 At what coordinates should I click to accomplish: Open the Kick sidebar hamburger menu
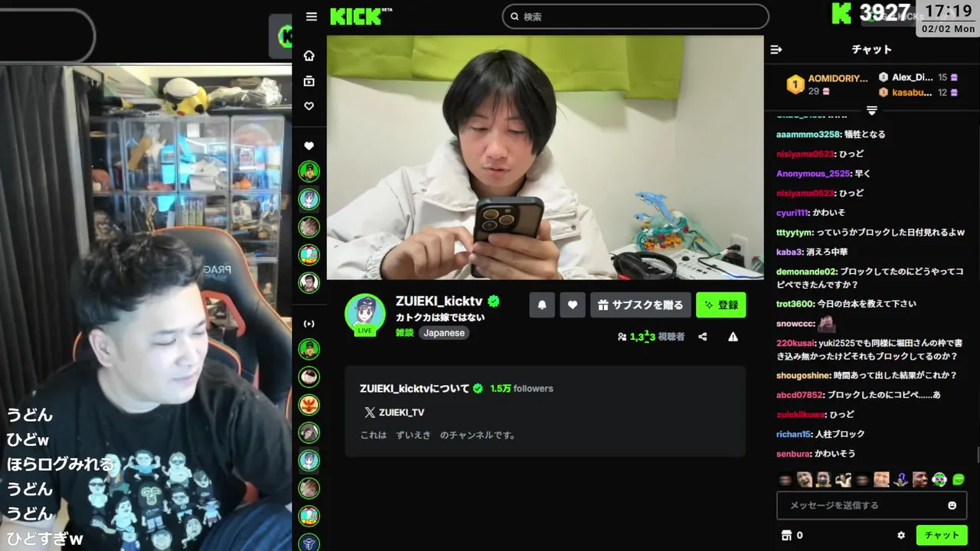311,17
